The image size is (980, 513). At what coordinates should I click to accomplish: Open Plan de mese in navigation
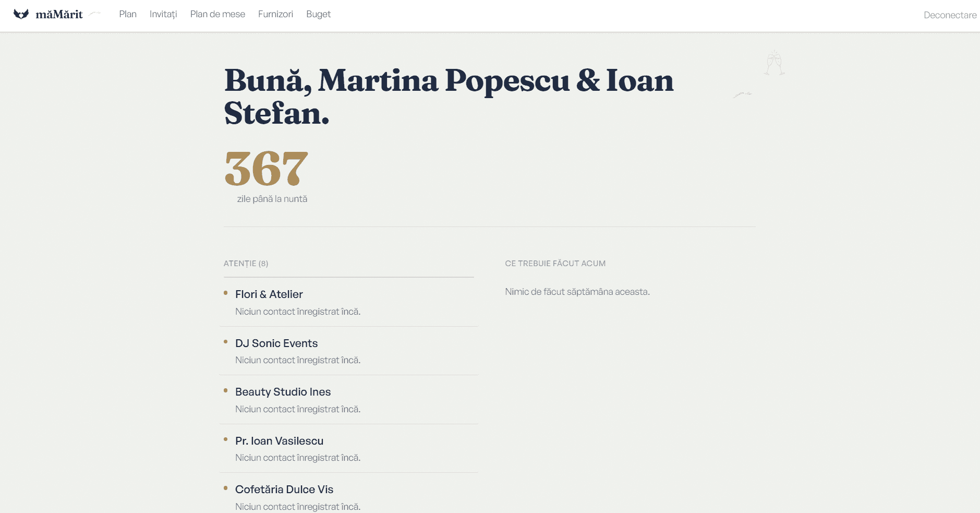pyautogui.click(x=217, y=14)
